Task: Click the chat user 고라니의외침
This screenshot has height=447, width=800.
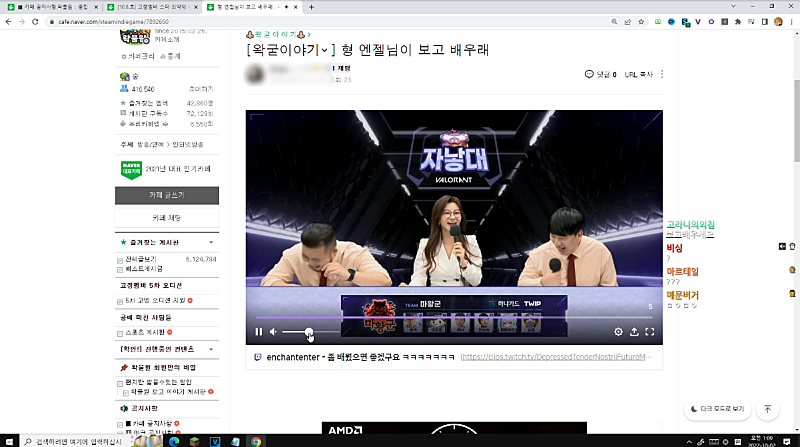Action: click(x=690, y=225)
